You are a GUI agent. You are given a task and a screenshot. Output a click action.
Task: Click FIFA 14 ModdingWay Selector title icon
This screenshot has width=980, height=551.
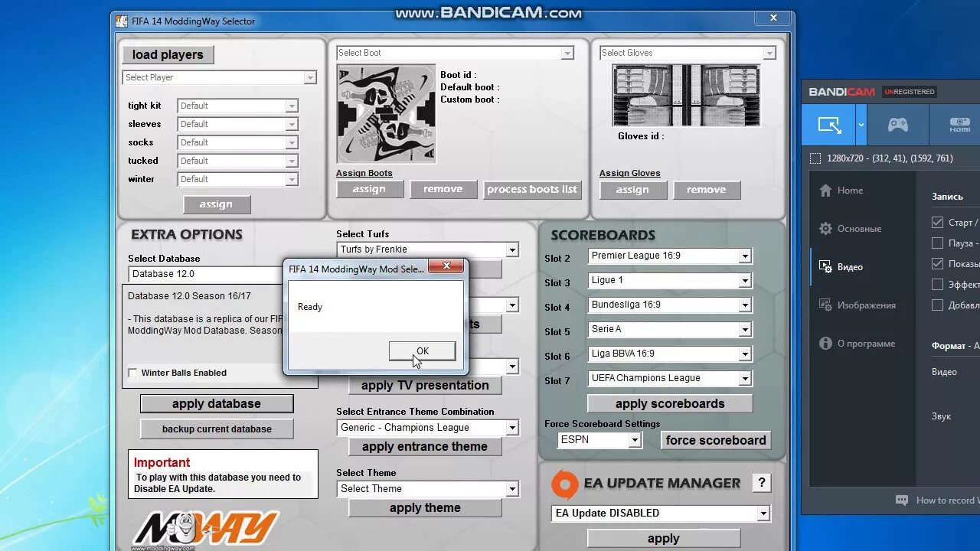click(122, 21)
